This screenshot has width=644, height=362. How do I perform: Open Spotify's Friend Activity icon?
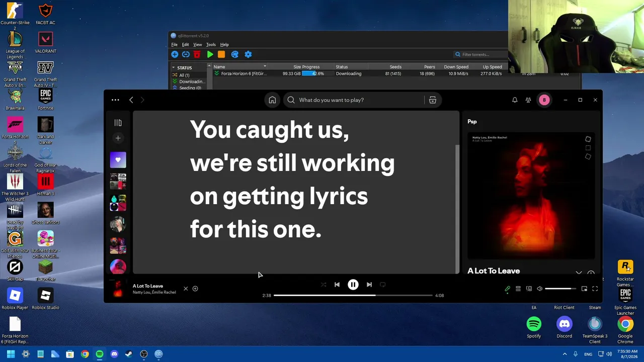pyautogui.click(x=528, y=100)
